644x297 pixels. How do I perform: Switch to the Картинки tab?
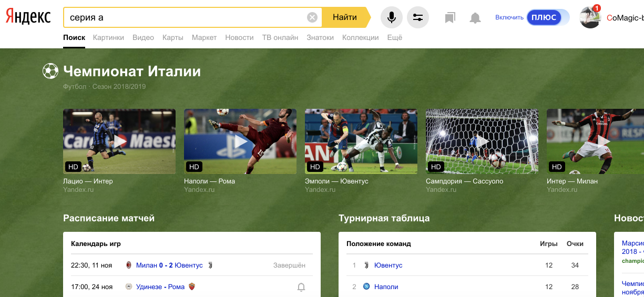(108, 37)
